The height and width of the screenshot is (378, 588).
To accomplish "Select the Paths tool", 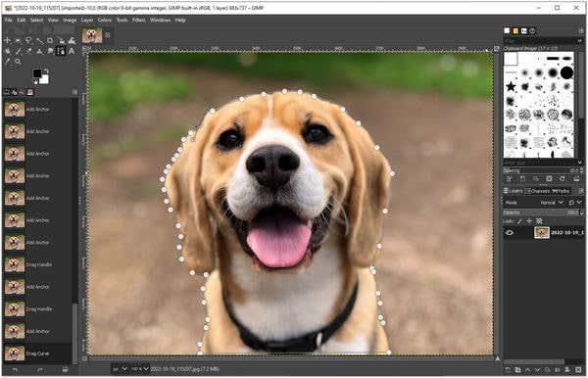I will pyautogui.click(x=61, y=51).
